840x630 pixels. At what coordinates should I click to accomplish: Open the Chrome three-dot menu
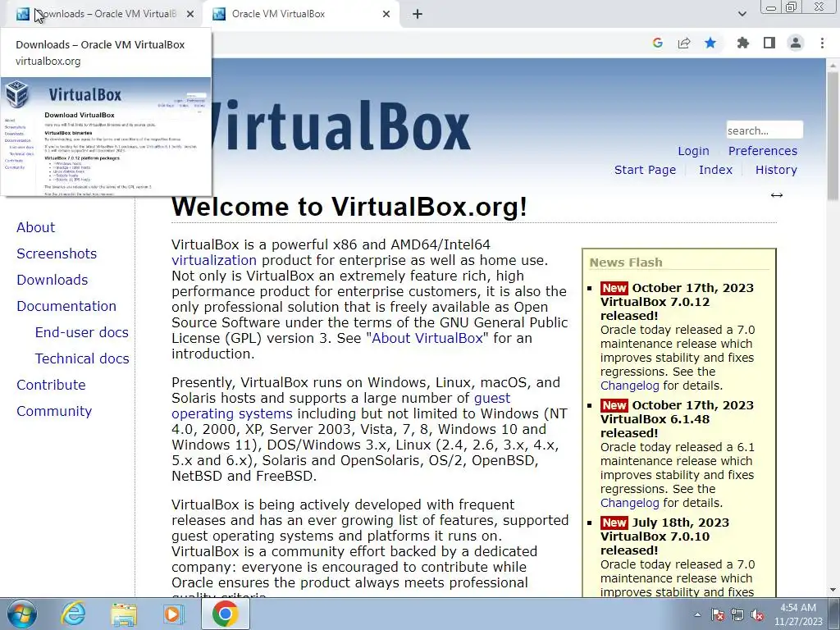pos(822,43)
